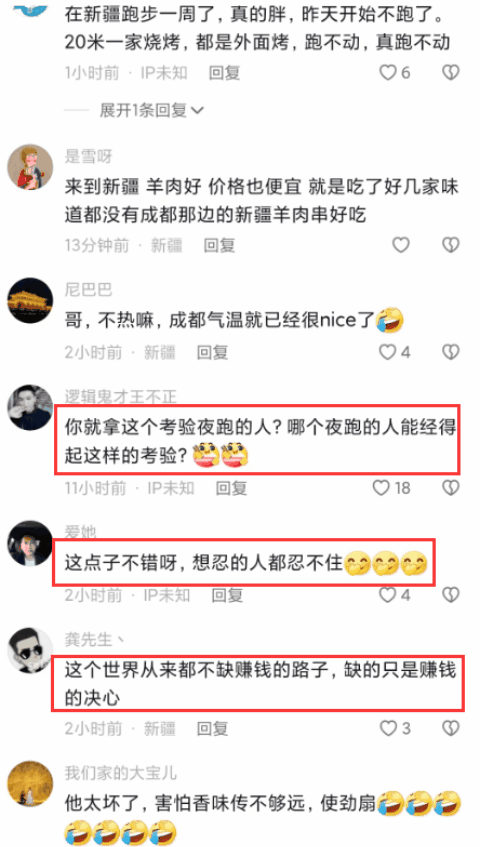Like the comment by 是雪呀
The width and height of the screenshot is (480, 847).
click(x=401, y=246)
